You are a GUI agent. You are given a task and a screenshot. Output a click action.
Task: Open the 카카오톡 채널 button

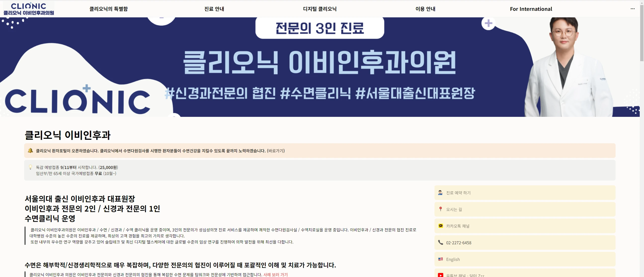point(525,226)
